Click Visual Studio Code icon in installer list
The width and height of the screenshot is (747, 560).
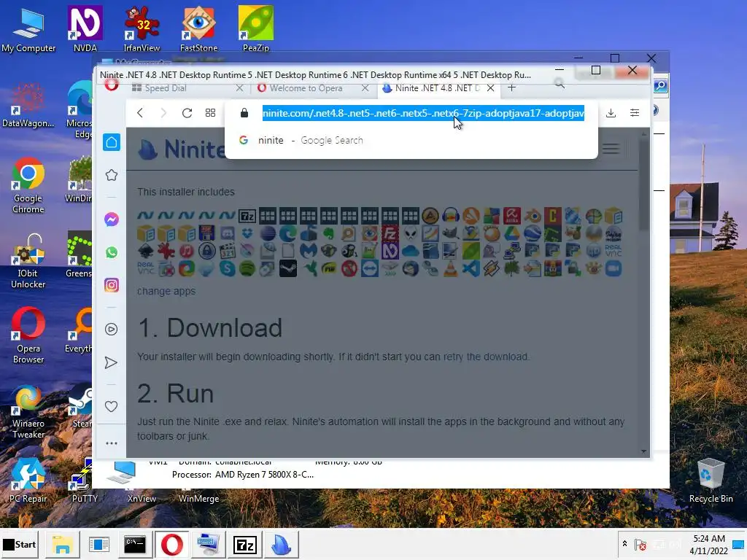[471, 268]
